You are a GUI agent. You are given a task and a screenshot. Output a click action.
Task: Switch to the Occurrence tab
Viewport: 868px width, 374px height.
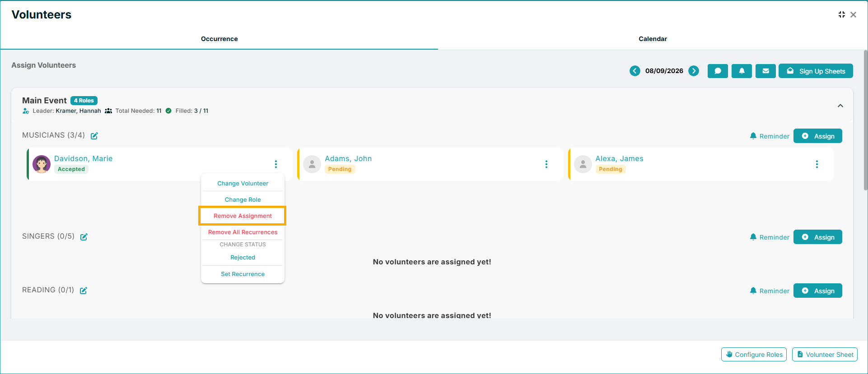[x=219, y=39]
